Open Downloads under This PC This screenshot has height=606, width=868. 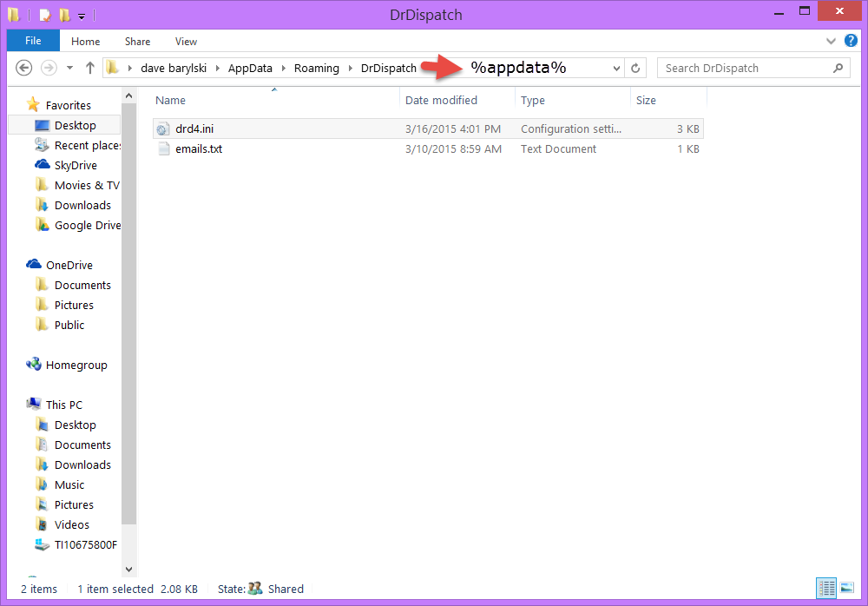82,464
